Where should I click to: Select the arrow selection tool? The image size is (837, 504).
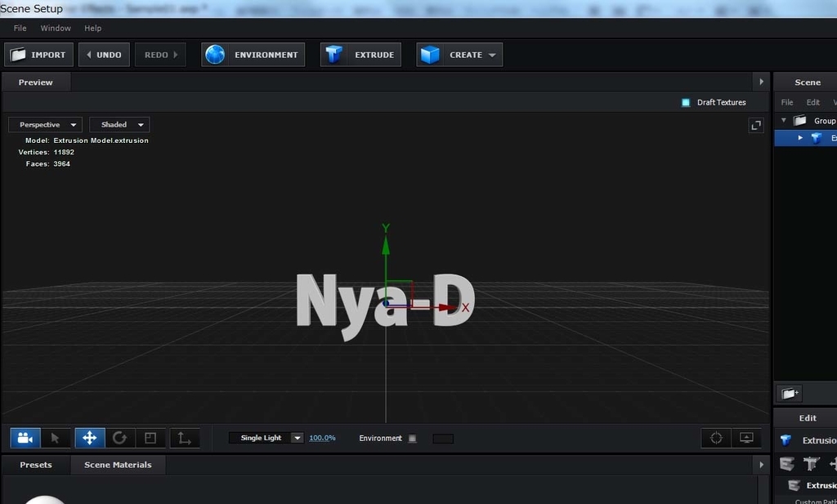tap(55, 439)
